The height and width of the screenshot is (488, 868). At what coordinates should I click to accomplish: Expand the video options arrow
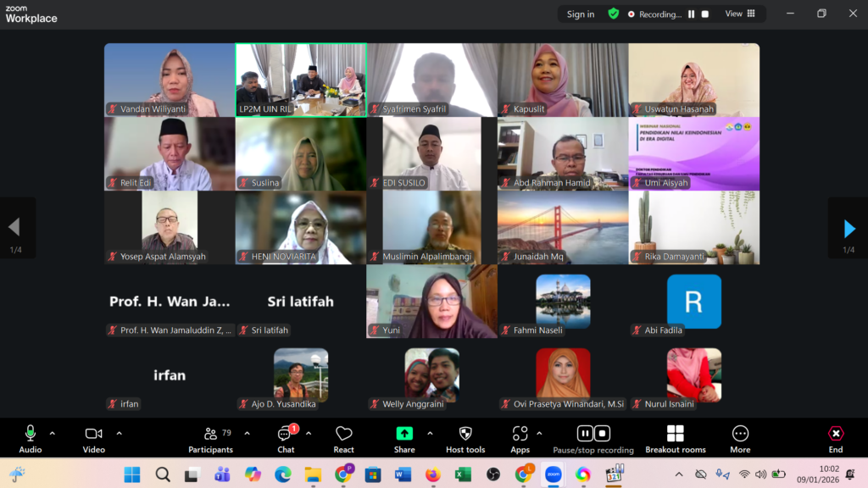(x=119, y=434)
